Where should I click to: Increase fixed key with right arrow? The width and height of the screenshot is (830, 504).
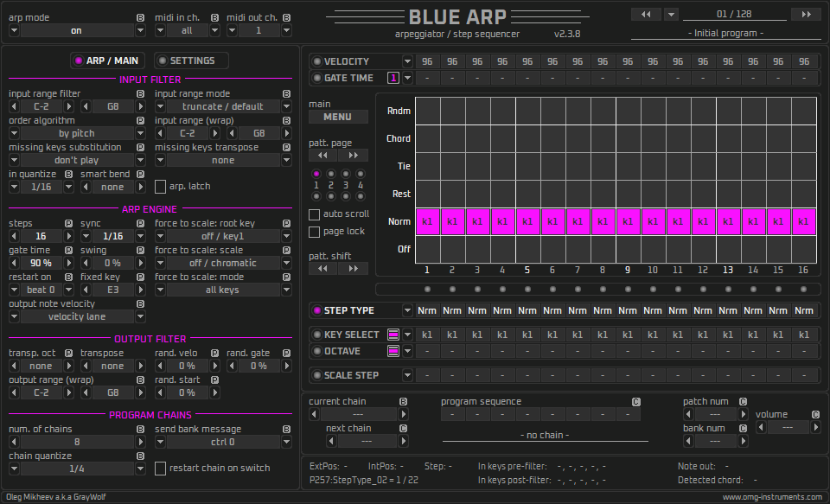click(140, 290)
